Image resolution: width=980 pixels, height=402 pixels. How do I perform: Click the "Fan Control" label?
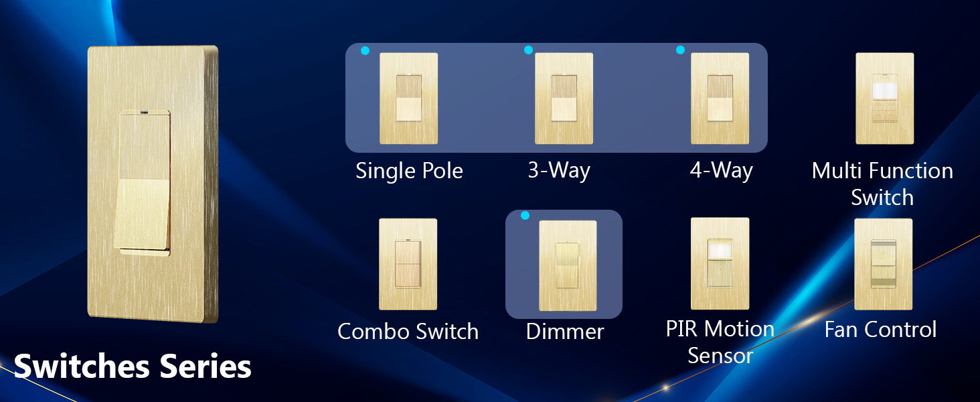tap(880, 330)
